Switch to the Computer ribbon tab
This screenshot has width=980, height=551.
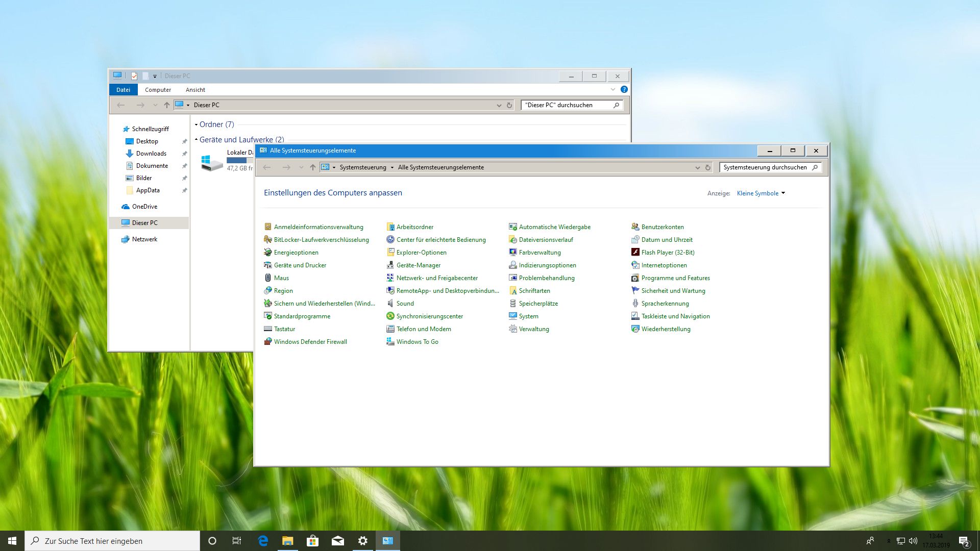pos(158,90)
